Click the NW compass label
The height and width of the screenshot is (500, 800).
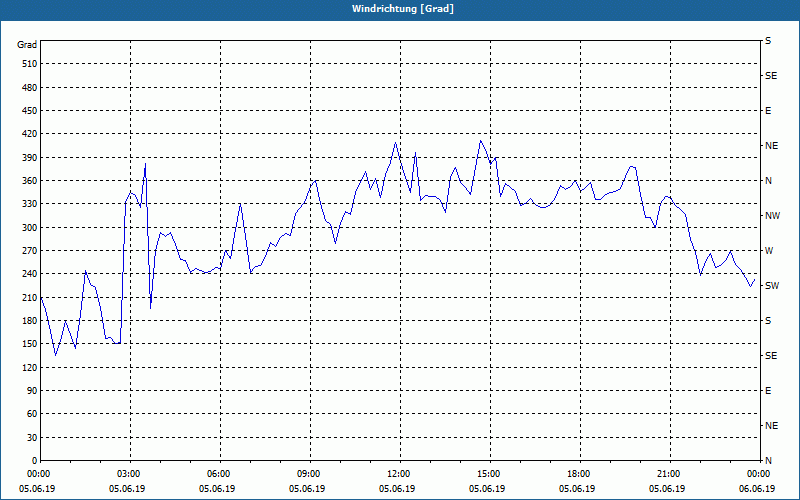(772, 216)
